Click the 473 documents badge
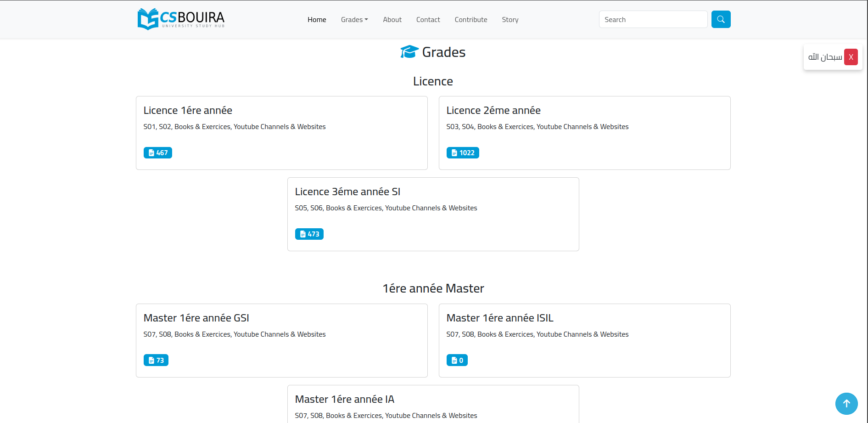 pos(309,234)
